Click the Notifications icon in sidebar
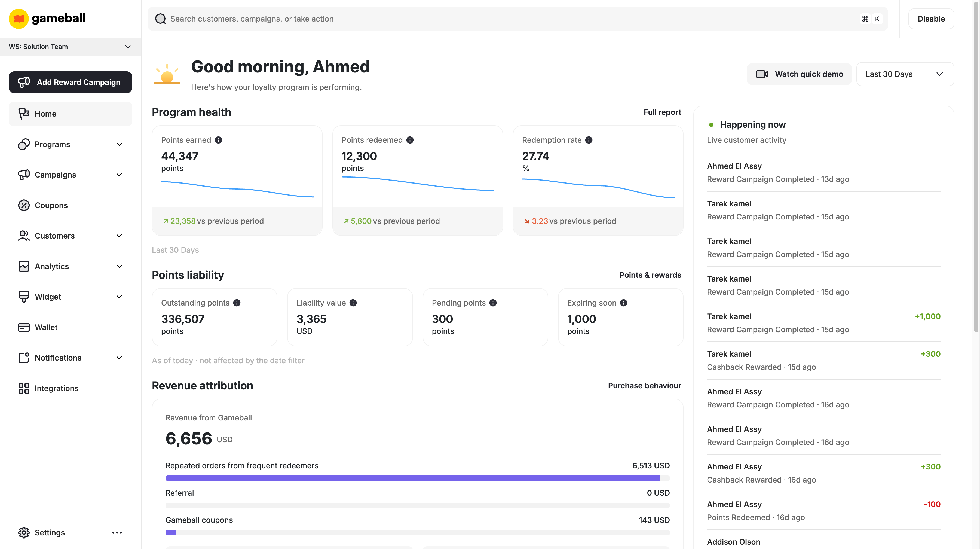Image resolution: width=980 pixels, height=549 pixels. click(24, 358)
